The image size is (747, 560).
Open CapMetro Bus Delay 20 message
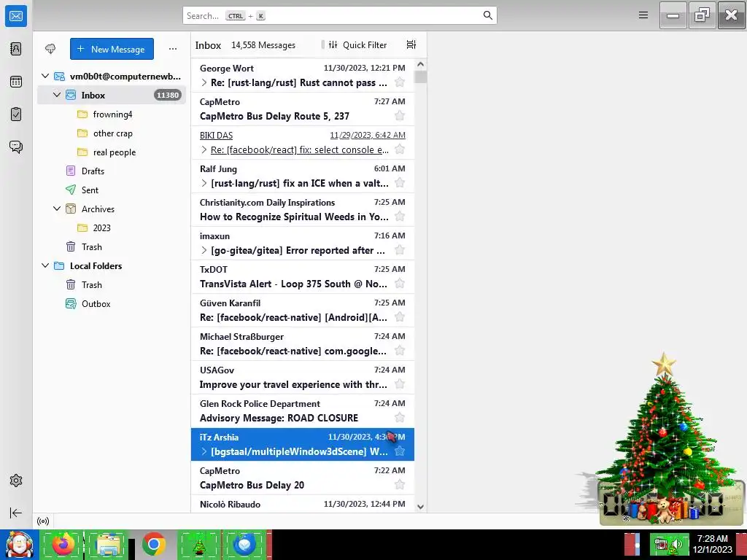click(x=303, y=478)
